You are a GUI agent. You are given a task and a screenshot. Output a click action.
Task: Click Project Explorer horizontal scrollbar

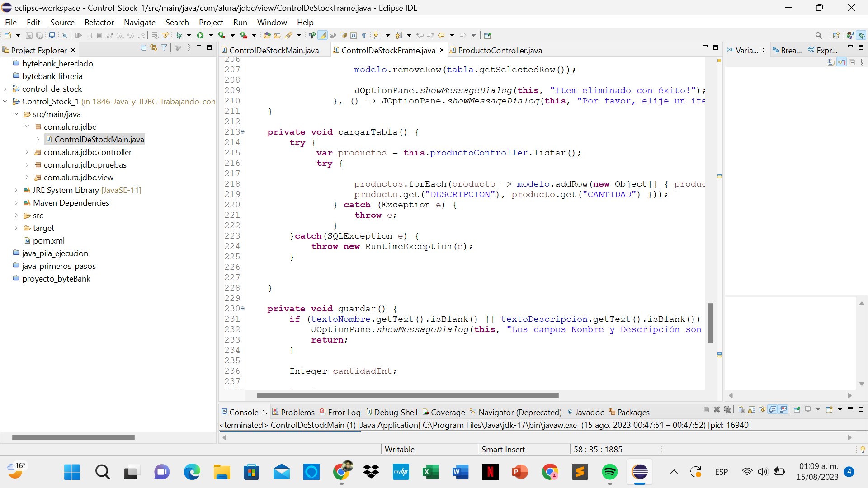pos(73,437)
